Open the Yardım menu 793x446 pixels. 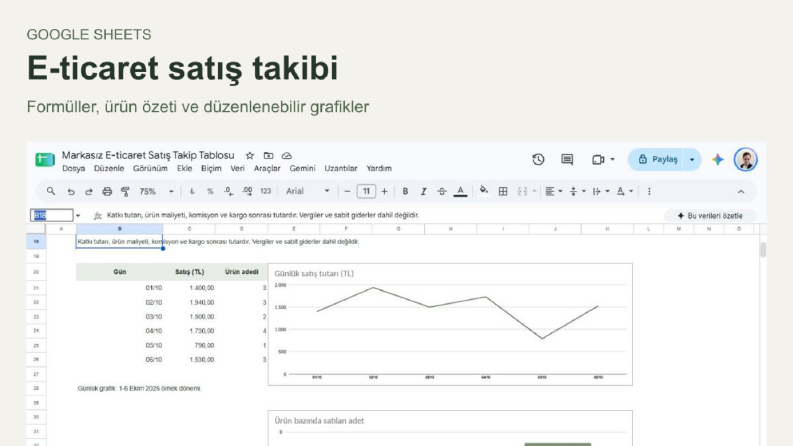coord(379,168)
